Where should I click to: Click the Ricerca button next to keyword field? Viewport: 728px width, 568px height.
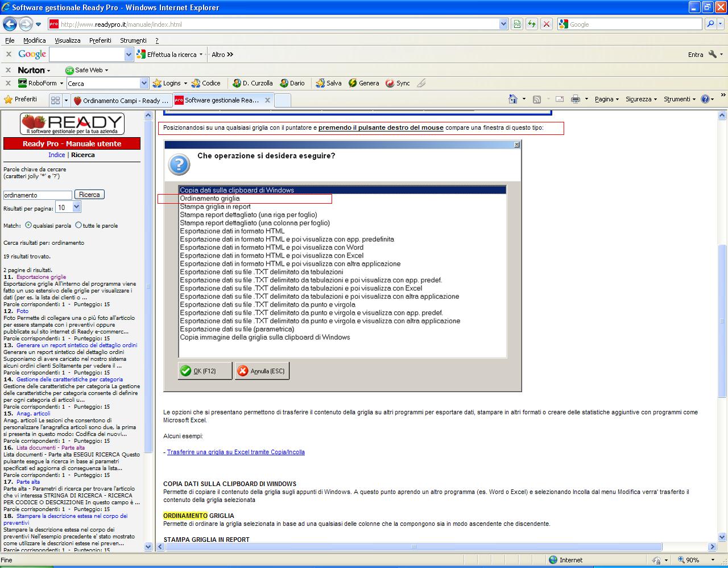coord(89,195)
